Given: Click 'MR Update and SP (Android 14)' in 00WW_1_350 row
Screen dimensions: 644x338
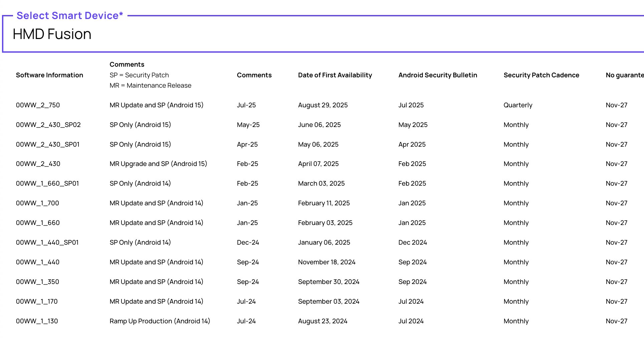Looking at the screenshot, I should click(x=156, y=282).
